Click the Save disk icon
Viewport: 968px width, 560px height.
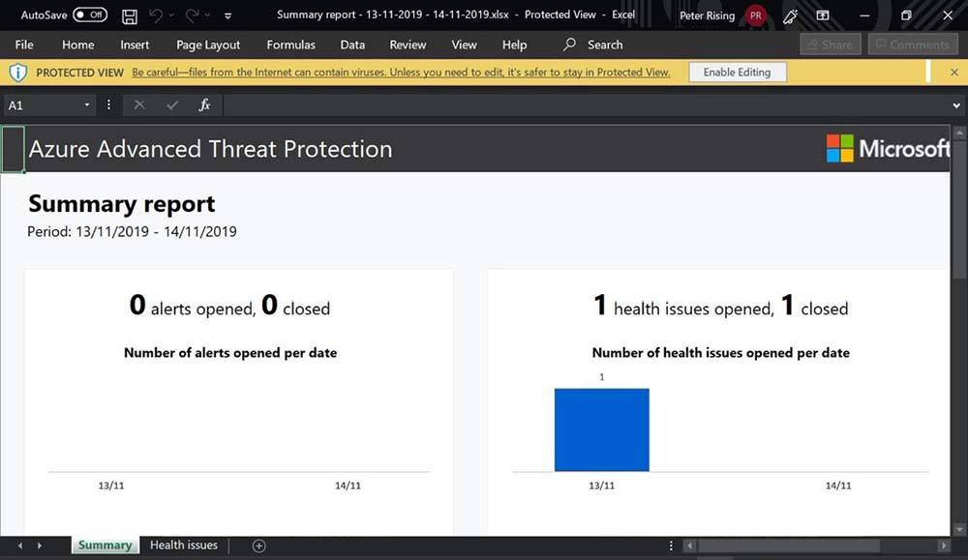point(130,16)
